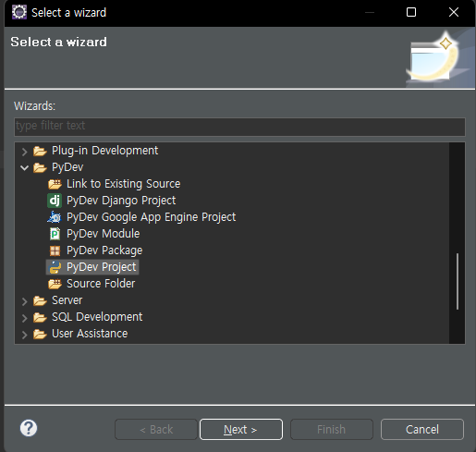Image resolution: width=476 pixels, height=452 pixels.
Task: Select the User Assistance label
Action: point(90,334)
